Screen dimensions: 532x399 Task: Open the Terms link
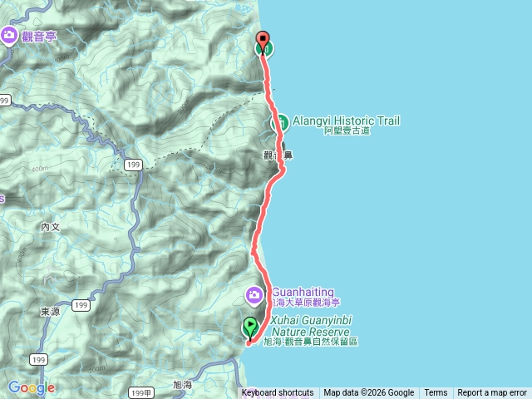(x=436, y=393)
